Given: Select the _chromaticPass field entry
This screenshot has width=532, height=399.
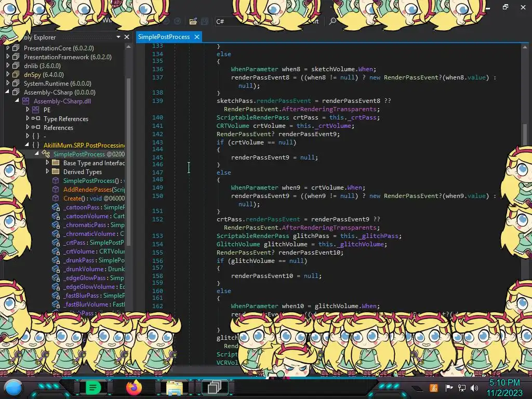Looking at the screenshot, I should point(94,224).
